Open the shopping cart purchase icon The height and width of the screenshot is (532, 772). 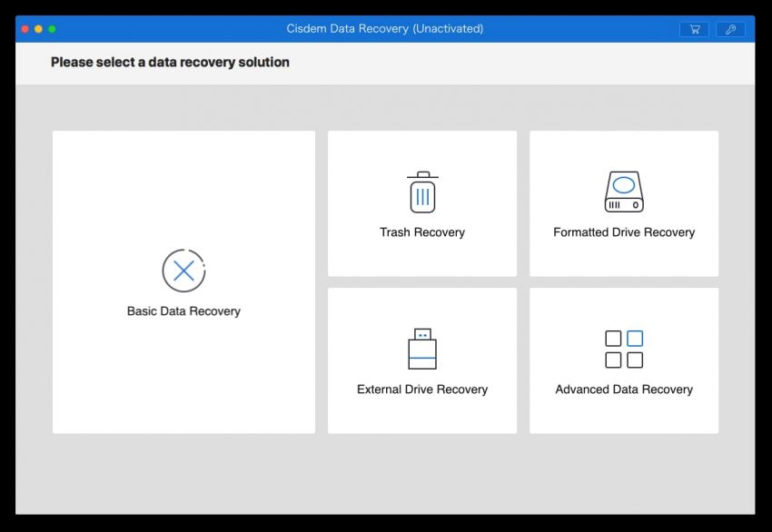(x=694, y=30)
